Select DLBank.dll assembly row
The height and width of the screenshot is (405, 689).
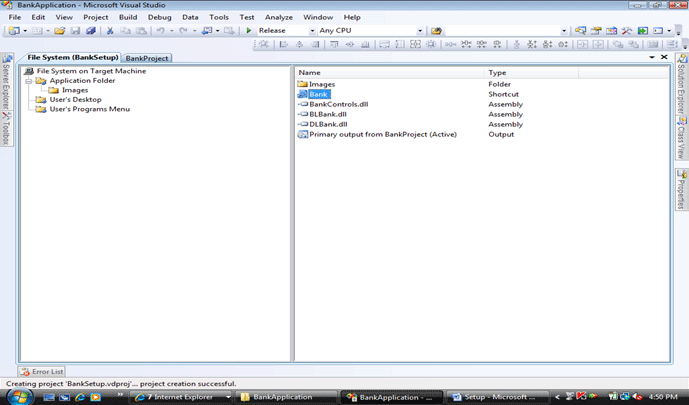tap(328, 124)
